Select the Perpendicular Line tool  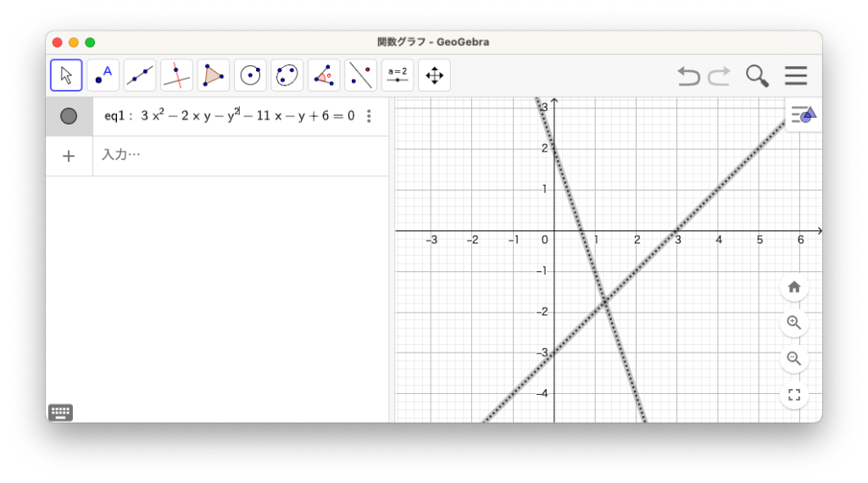point(176,75)
